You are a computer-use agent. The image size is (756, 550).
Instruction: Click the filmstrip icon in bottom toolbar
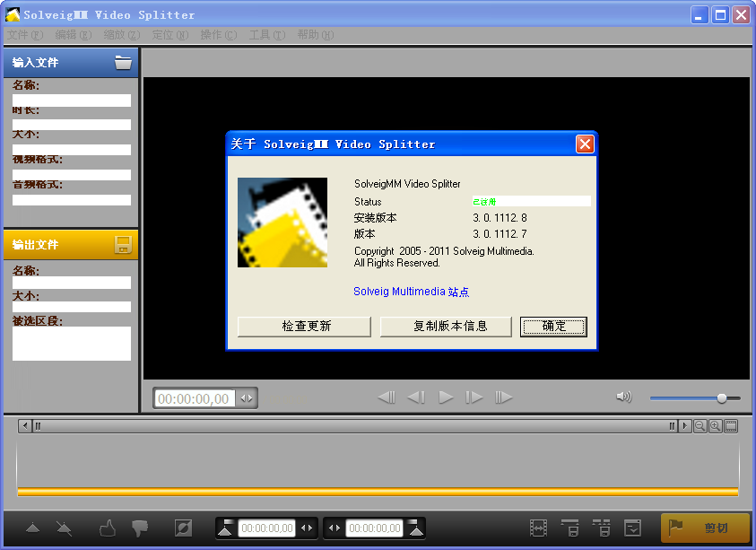[538, 528]
